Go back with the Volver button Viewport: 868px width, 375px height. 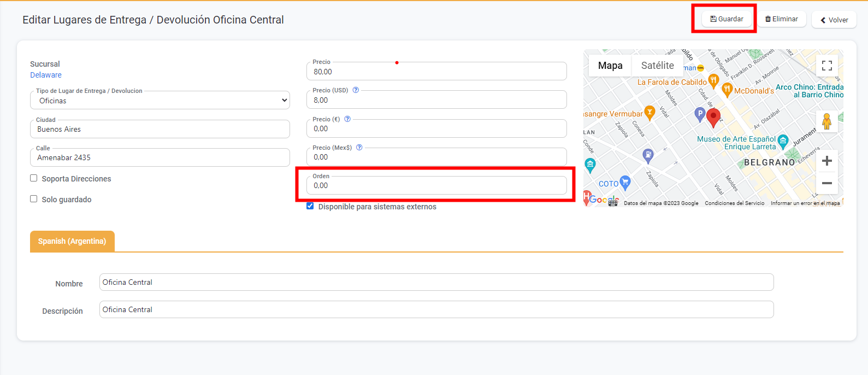834,20
